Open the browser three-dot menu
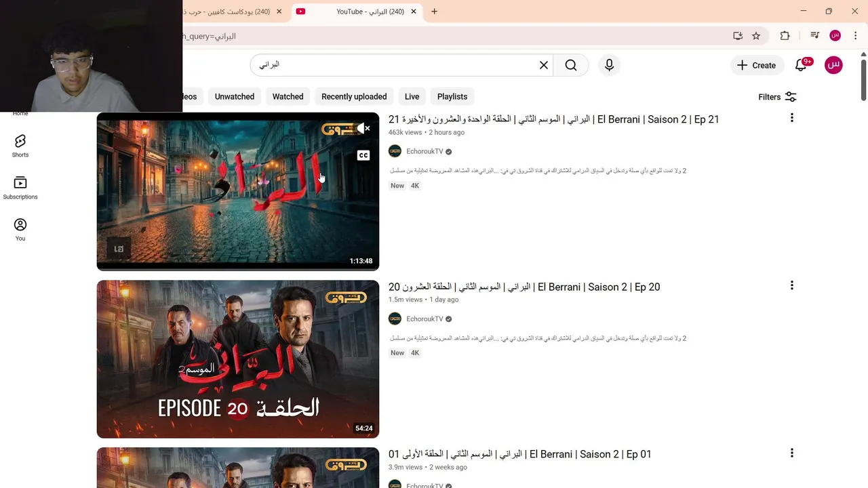The image size is (868, 488). (856, 36)
